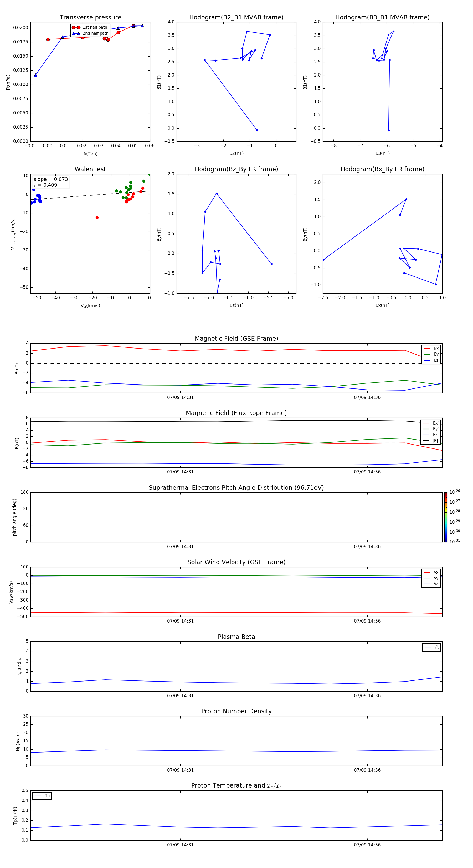Click the "pitch angle (deg)" y-axis label
This screenshot has height=868, width=473.
coord(14,517)
